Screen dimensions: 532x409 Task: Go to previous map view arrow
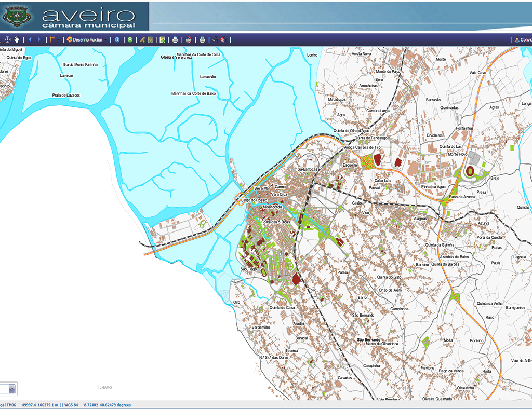click(x=30, y=39)
